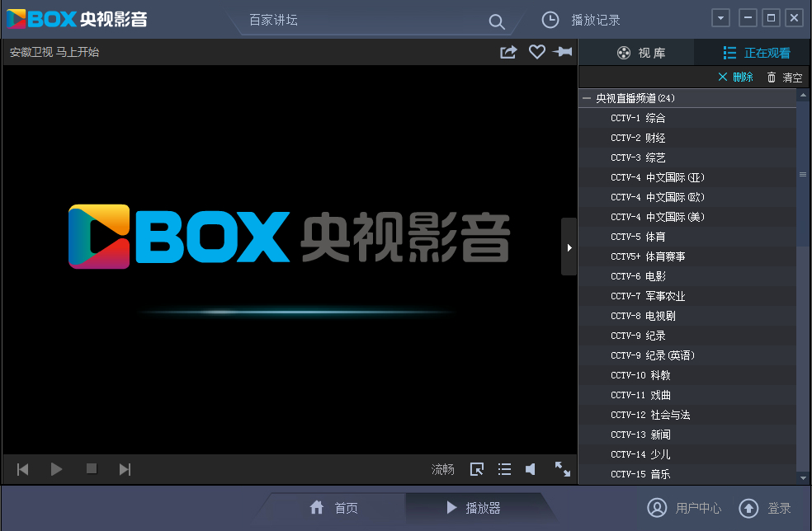Click the 播放记录 label

596,20
